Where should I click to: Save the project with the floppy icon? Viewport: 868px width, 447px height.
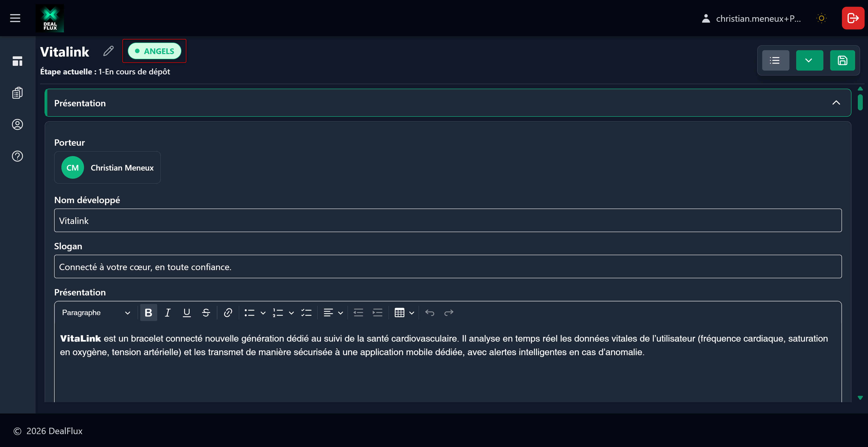[x=842, y=61]
